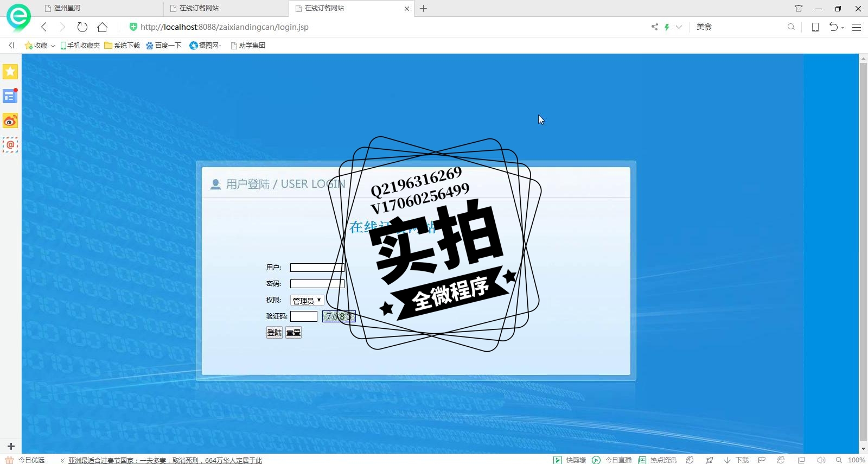Click the 验证码 captcha input field
The image size is (868, 464).
[304, 316]
